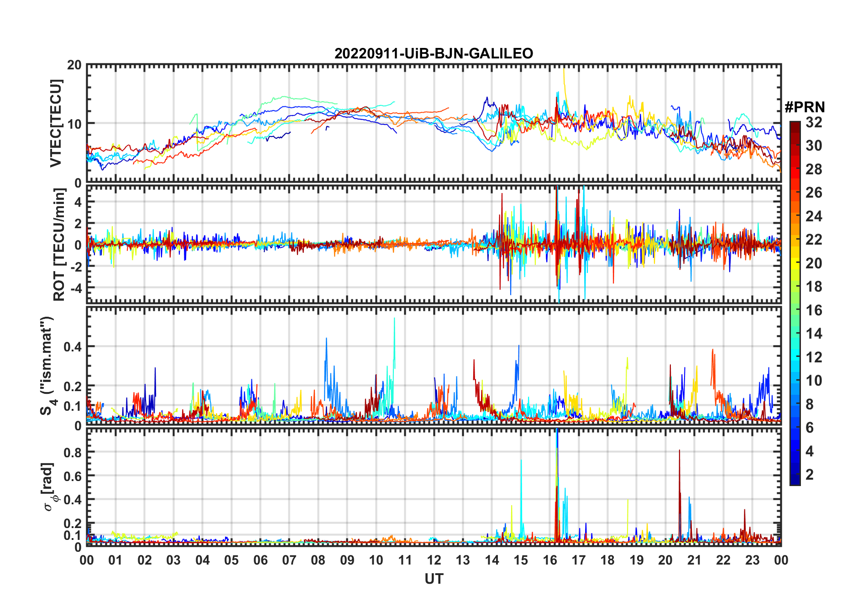Click hour tick label 07 on UT axis

click(x=289, y=560)
